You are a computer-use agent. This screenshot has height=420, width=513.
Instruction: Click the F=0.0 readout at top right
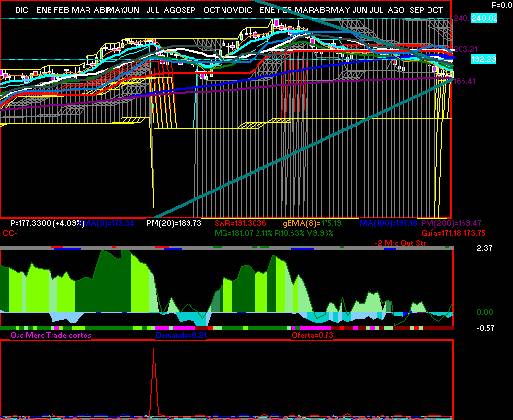[x=502, y=5]
